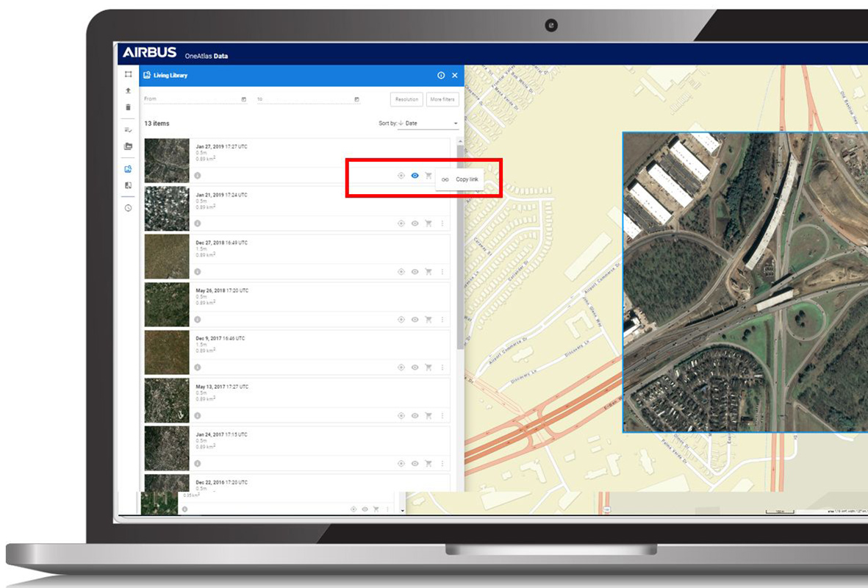Toggle visibility of the Dec 9, 2017 image
This screenshot has height=588, width=868.
[415, 367]
